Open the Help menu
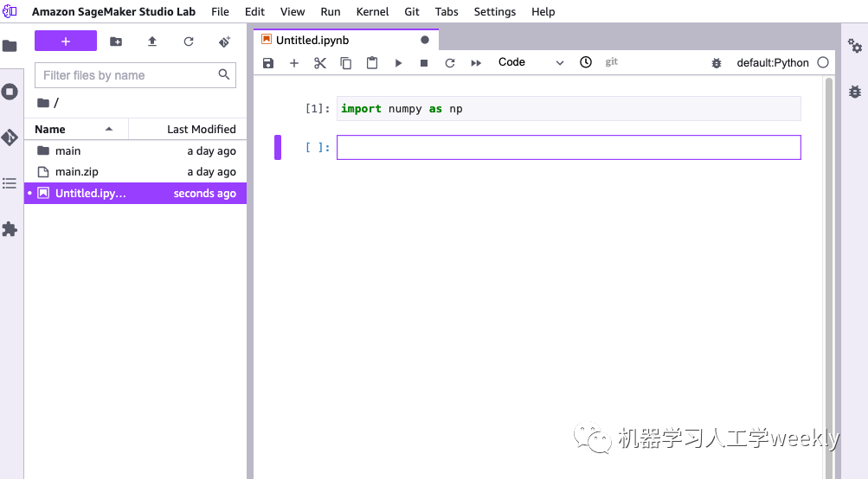The height and width of the screenshot is (479, 868). pos(543,11)
